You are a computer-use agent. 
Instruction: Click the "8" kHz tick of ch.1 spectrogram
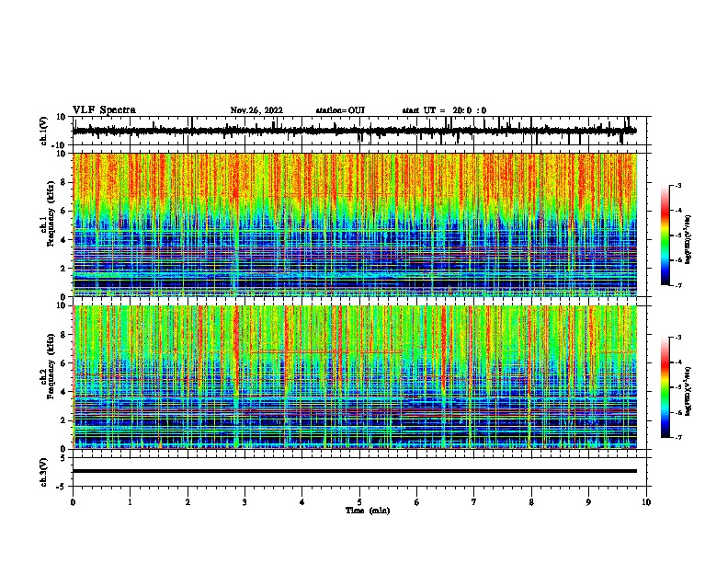pyautogui.click(x=63, y=182)
